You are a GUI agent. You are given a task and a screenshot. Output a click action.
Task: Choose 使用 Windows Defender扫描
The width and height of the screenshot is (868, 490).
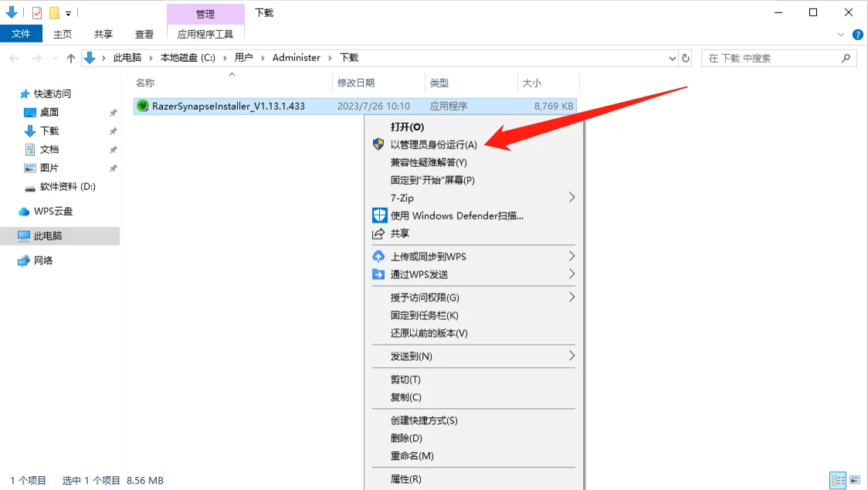click(x=474, y=216)
